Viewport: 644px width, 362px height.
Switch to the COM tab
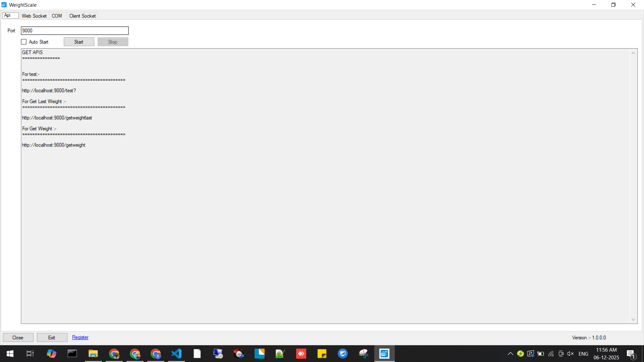tap(57, 16)
